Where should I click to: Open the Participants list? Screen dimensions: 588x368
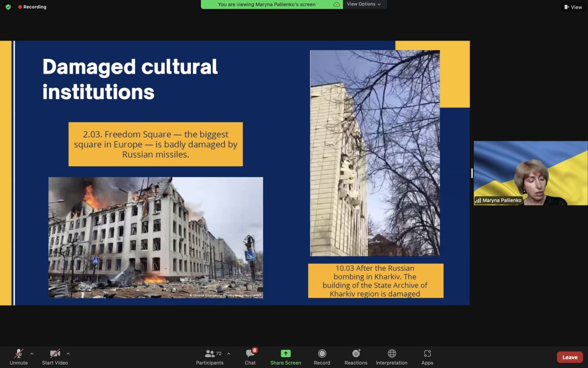(210, 357)
